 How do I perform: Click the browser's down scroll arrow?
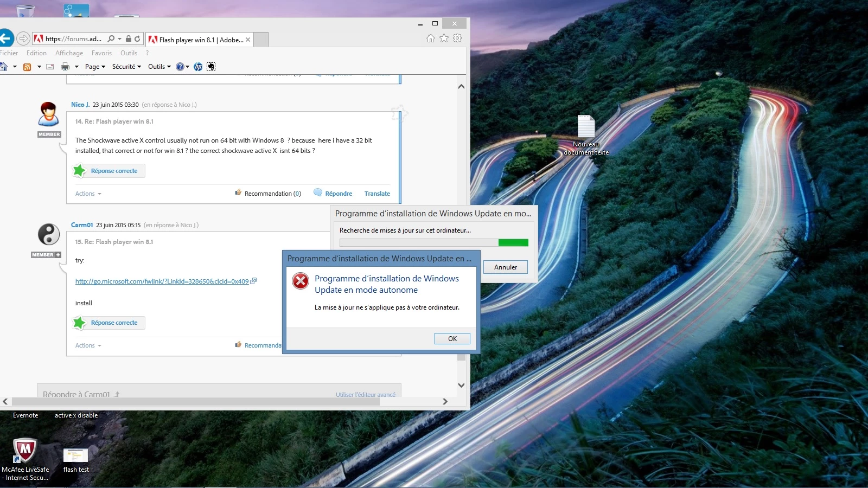click(461, 385)
